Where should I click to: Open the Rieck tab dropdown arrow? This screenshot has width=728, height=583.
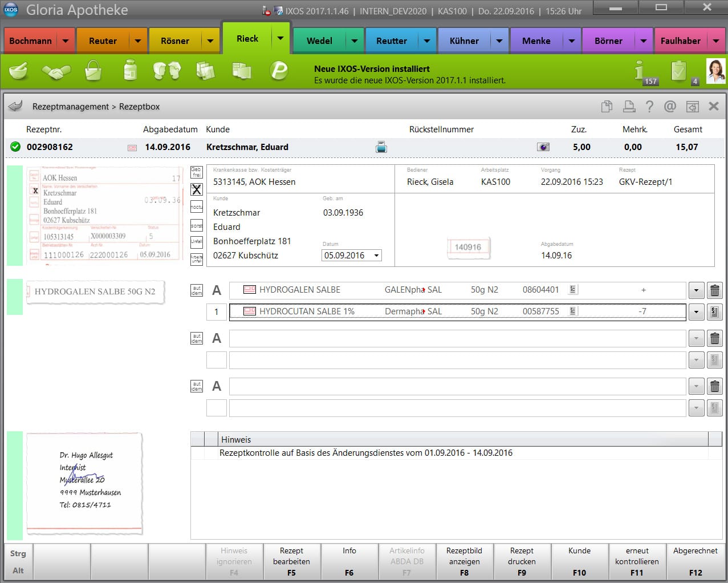point(280,39)
